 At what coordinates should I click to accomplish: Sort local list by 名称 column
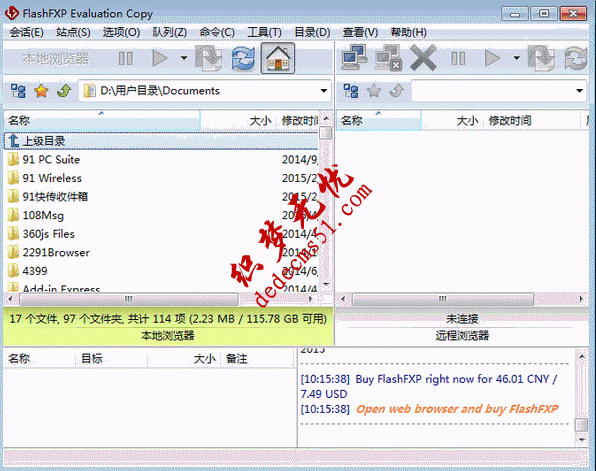coord(102,121)
